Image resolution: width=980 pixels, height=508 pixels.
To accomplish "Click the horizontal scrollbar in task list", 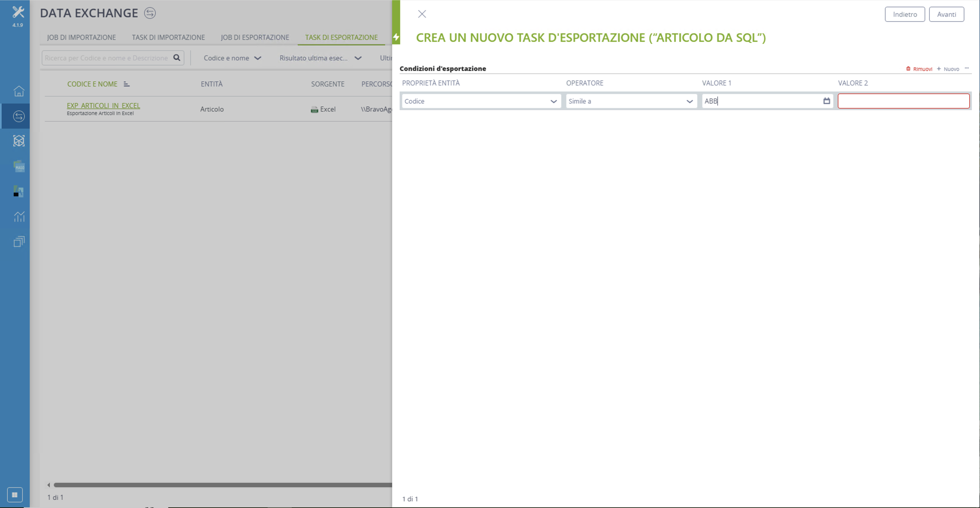I will [x=223, y=485].
